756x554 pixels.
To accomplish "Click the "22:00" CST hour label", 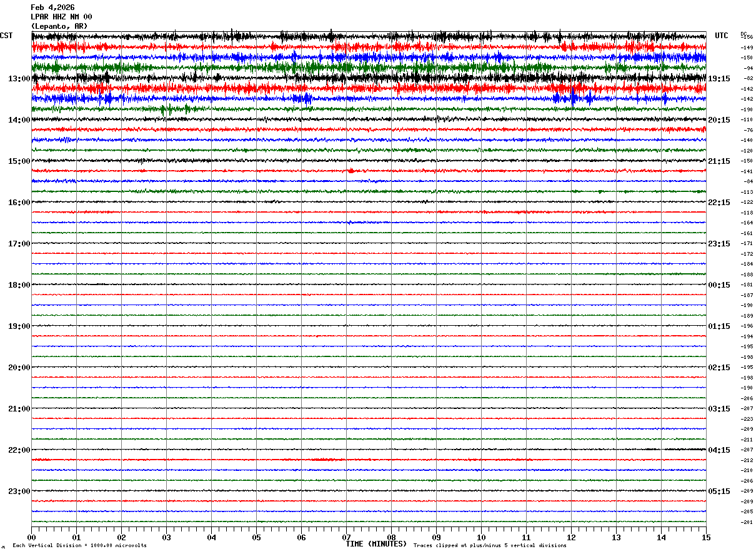I will click(x=19, y=450).
